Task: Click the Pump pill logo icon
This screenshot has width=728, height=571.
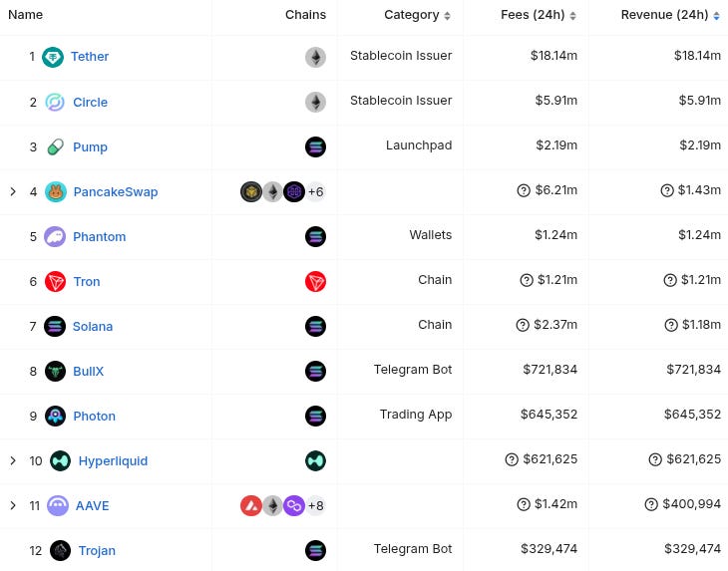Action: [x=55, y=147]
